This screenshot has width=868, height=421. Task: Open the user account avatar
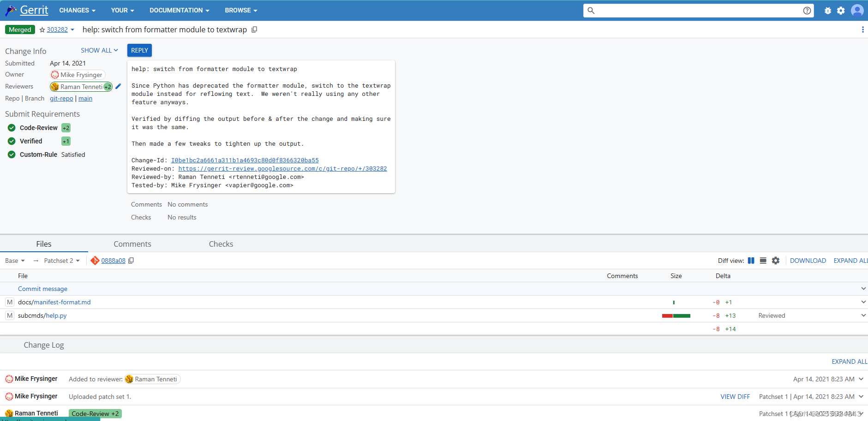[x=857, y=11]
